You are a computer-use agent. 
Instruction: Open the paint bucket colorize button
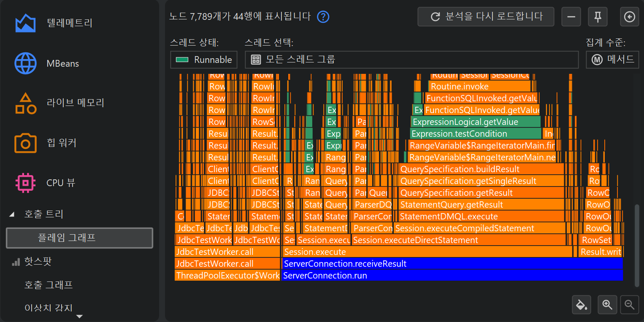pyautogui.click(x=582, y=305)
